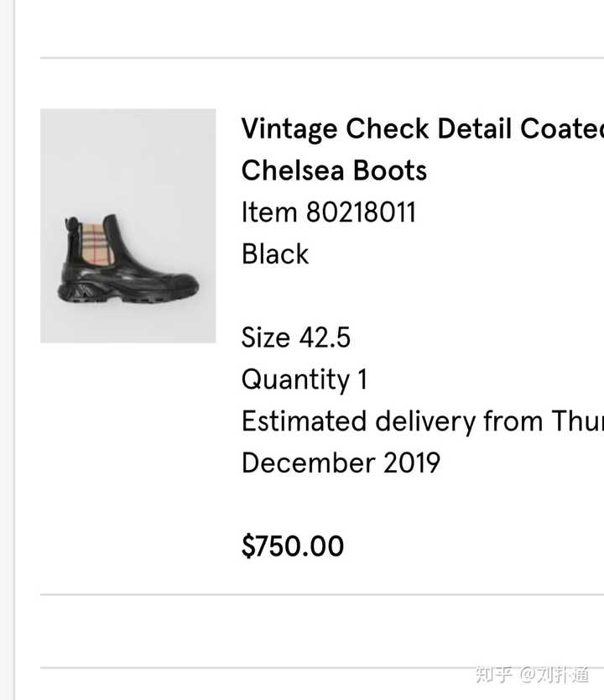Click the divider line below the price
This screenshot has width=604, height=700.
[x=322, y=594]
